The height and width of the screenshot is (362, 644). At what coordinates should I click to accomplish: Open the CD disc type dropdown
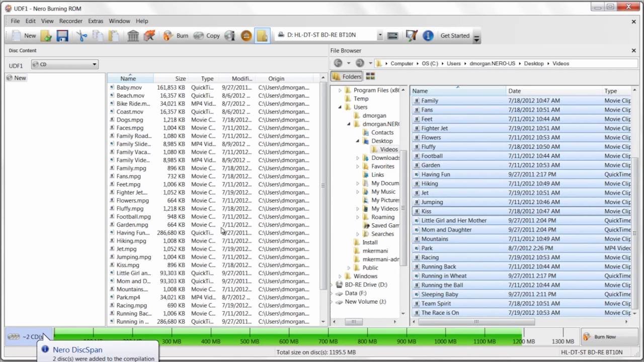(64, 64)
